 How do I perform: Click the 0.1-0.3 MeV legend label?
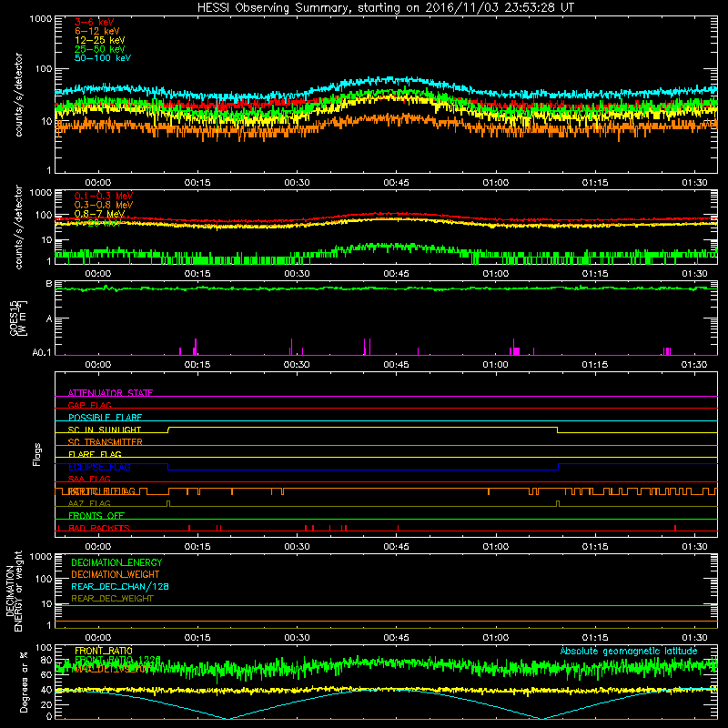(x=104, y=196)
